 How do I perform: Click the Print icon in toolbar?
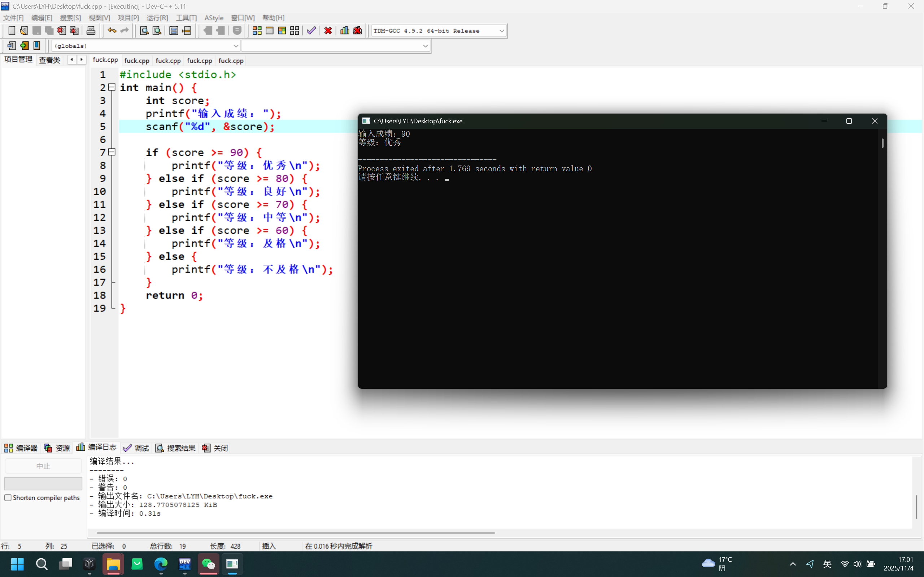(x=91, y=31)
